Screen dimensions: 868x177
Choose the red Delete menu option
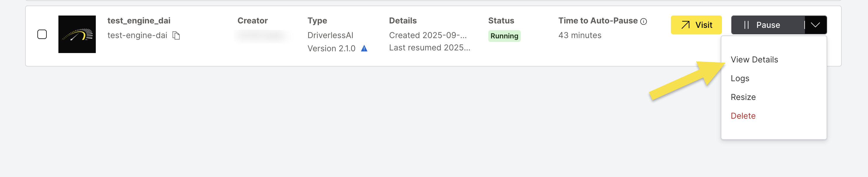click(x=743, y=116)
